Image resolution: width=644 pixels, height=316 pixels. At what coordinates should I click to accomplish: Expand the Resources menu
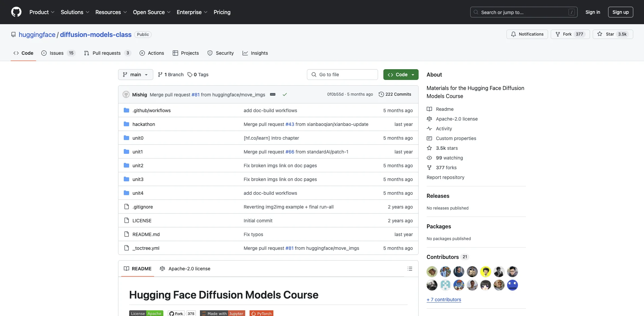tap(111, 12)
